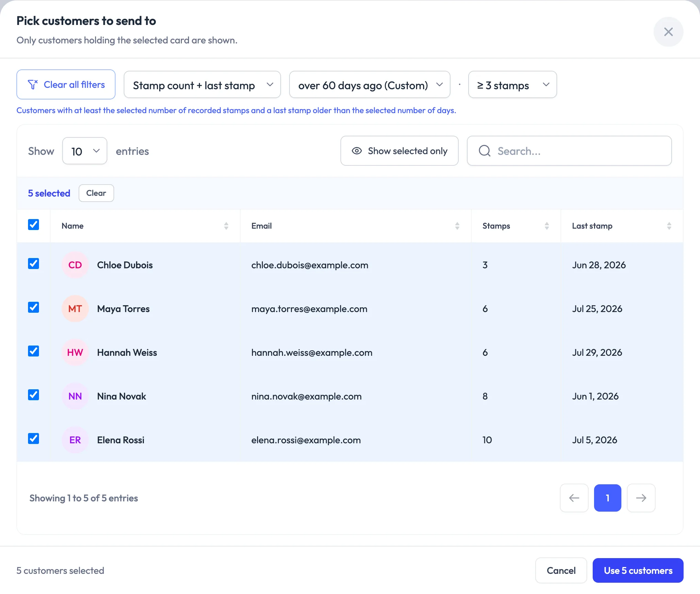Uncheck Hannah Weiss row checkbox
This screenshot has height=594, width=700.
click(33, 351)
